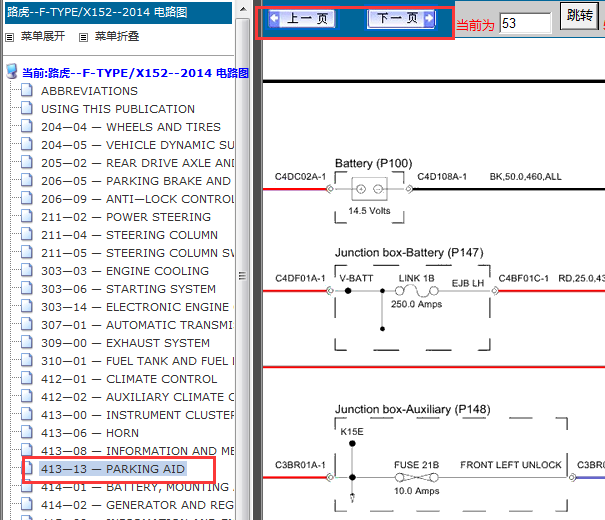Select 303-14 ELECTRONIC ENGINE entry

point(137,307)
